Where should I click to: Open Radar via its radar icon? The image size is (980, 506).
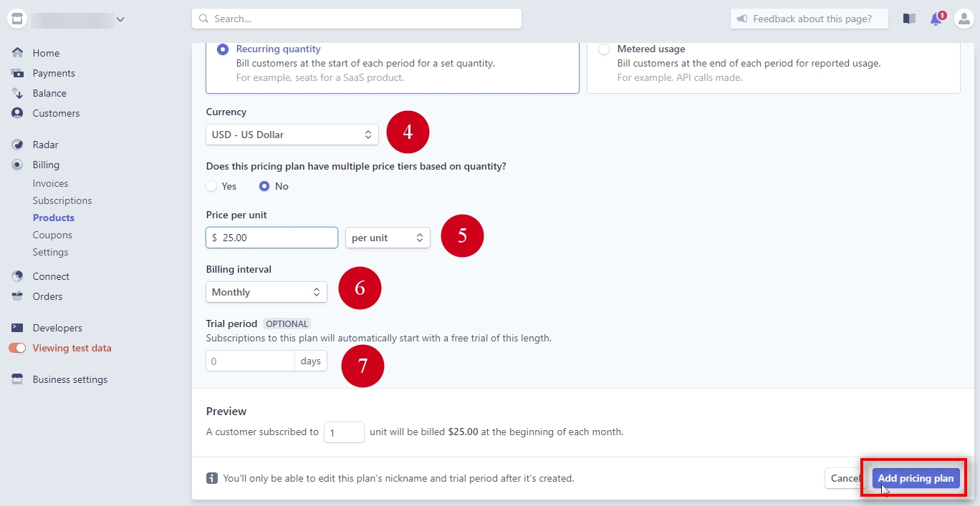point(17,144)
